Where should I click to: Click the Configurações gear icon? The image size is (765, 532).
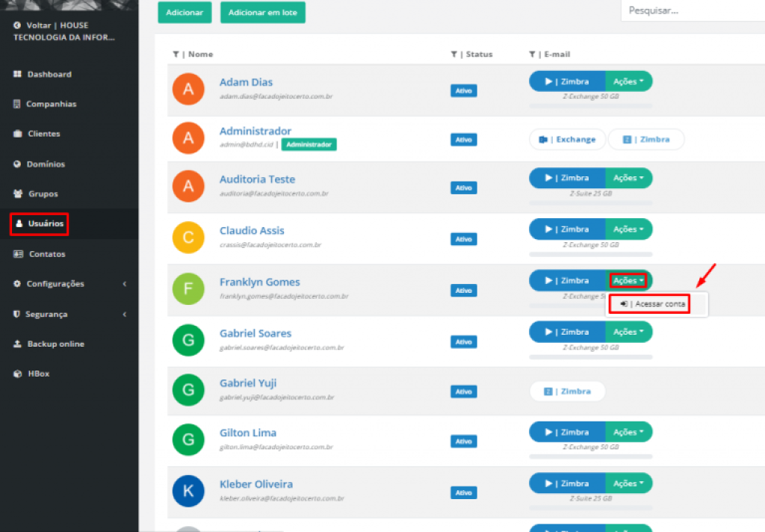click(17, 284)
